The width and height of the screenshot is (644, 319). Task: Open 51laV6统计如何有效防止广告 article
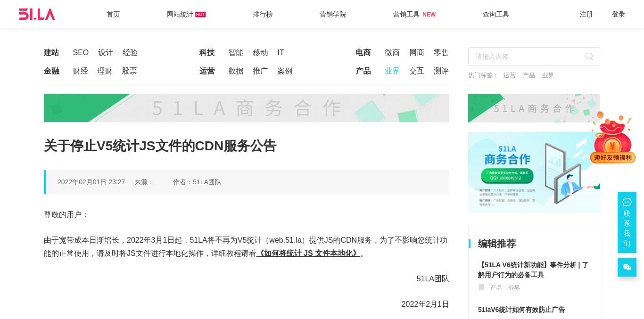pos(521,310)
